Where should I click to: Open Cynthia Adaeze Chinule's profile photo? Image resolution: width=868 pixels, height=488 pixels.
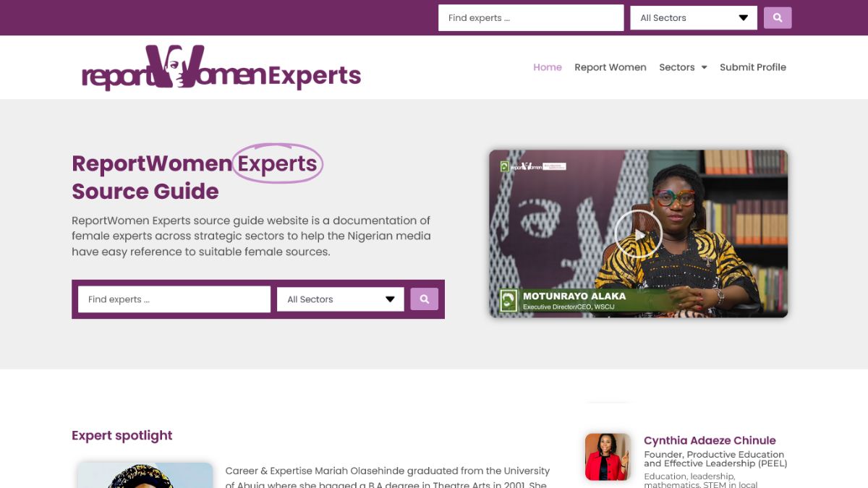pos(608,457)
